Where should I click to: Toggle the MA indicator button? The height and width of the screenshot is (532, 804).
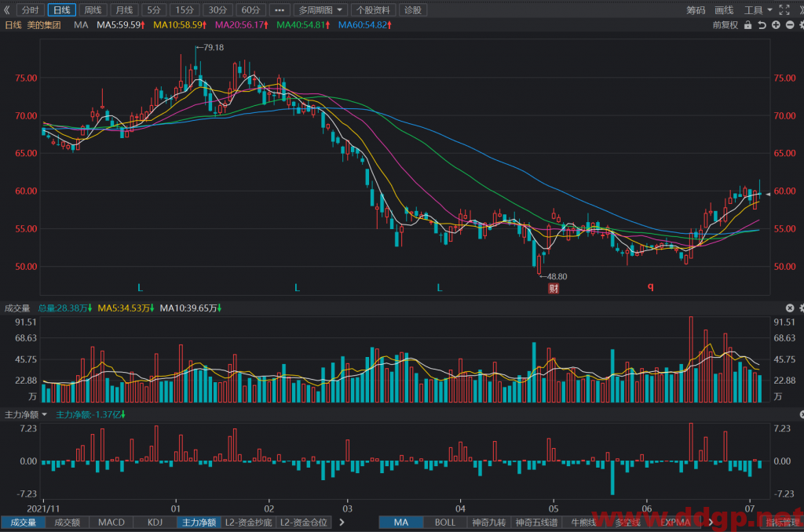[401, 523]
